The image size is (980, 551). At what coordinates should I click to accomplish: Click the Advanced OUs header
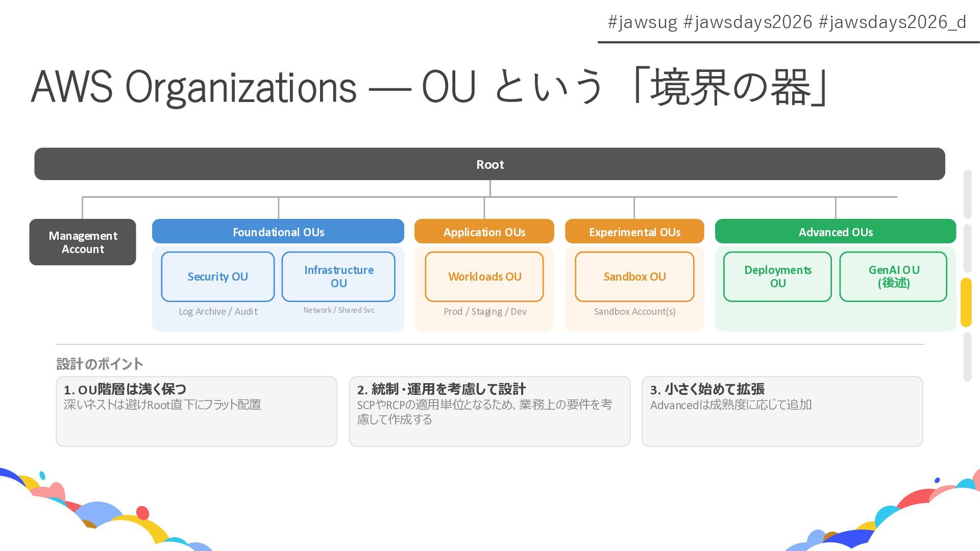[836, 232]
